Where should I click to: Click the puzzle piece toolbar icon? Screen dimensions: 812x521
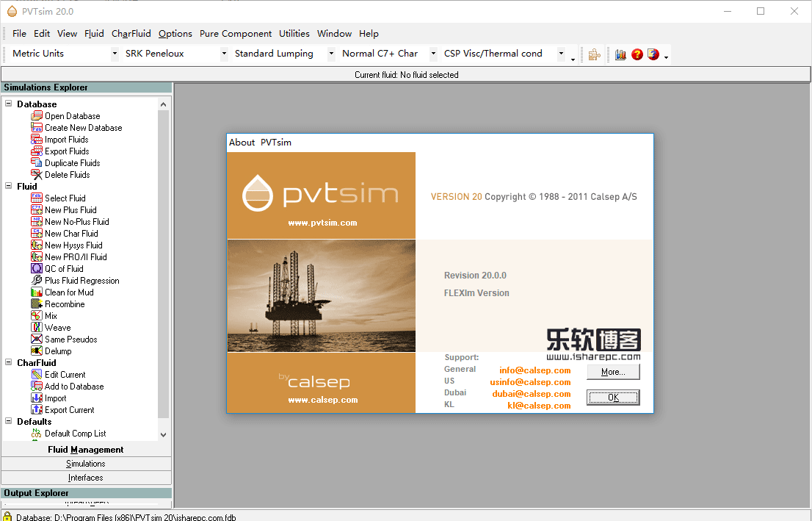594,54
